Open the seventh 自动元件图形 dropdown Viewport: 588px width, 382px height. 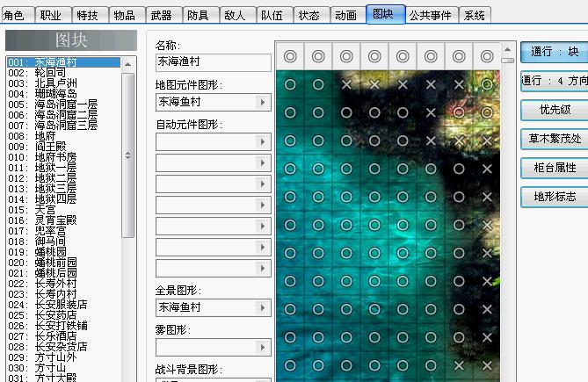214,268
